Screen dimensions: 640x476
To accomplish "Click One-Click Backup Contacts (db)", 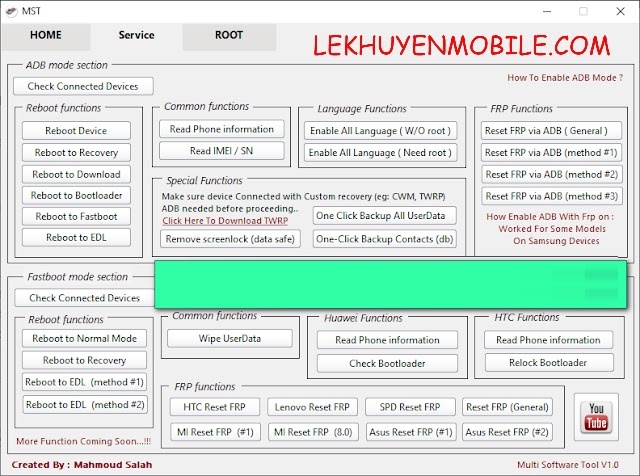I will tap(384, 239).
